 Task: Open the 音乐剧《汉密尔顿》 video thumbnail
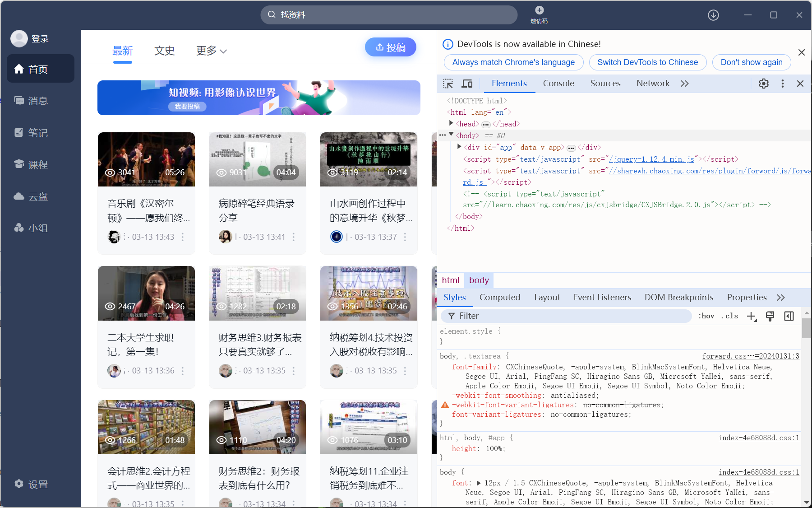146,159
